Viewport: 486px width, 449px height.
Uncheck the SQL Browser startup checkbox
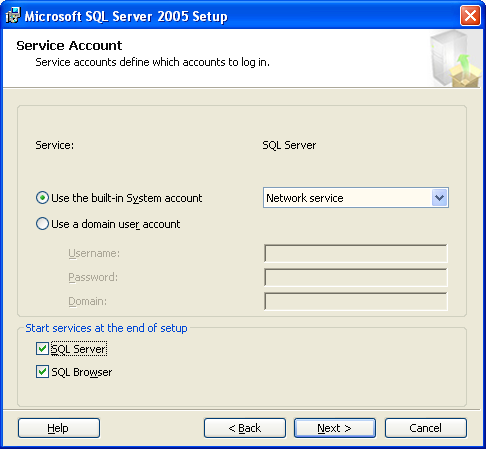tap(42, 372)
